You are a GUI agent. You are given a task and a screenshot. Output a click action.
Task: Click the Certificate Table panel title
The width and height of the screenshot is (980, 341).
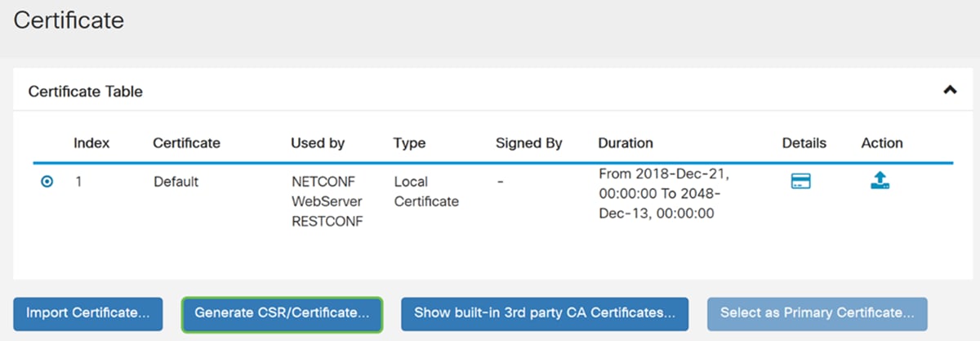click(86, 92)
